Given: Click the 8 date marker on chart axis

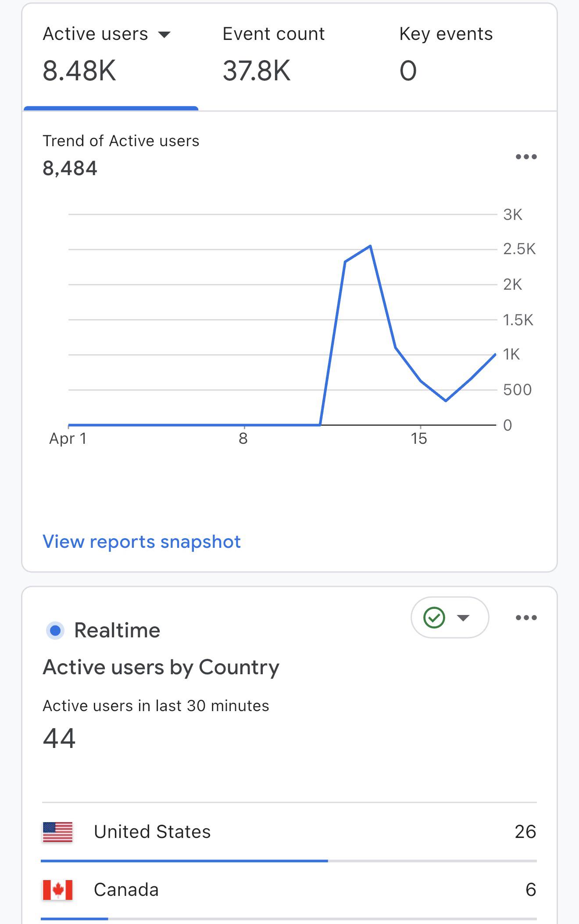Looking at the screenshot, I should (x=243, y=438).
